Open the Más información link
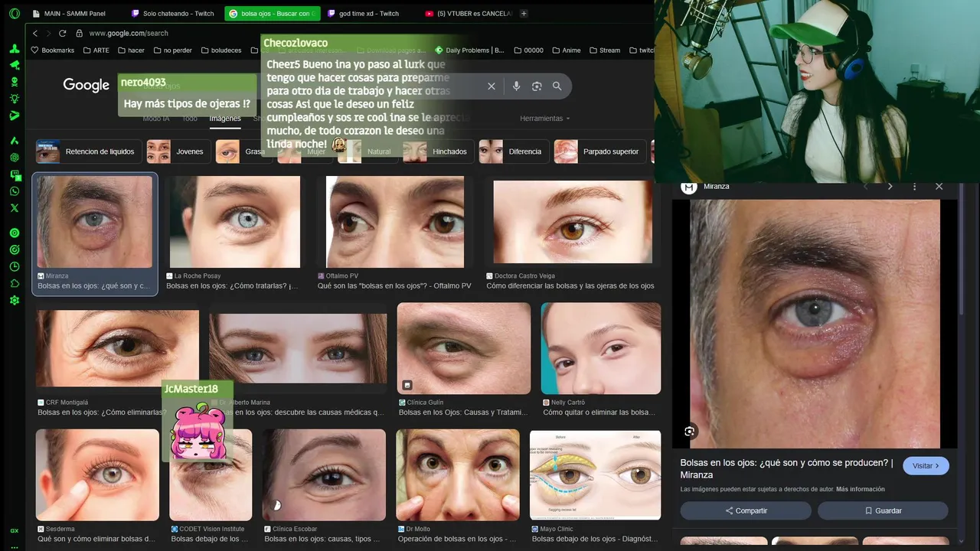Screen dimensions: 980x551 point(860,489)
